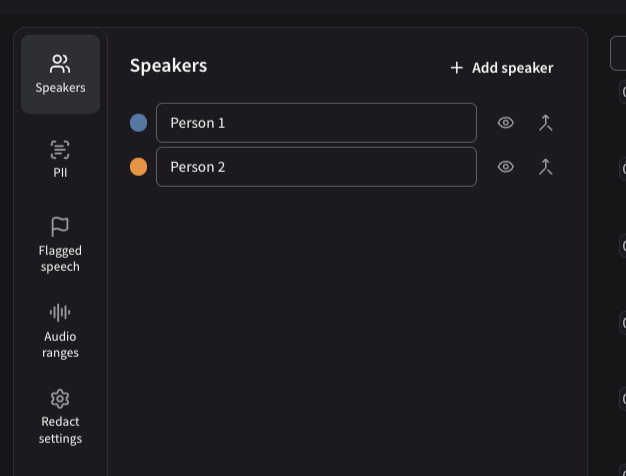Image resolution: width=626 pixels, height=476 pixels.
Task: Toggle visibility eye for Person 1
Action: tap(505, 123)
